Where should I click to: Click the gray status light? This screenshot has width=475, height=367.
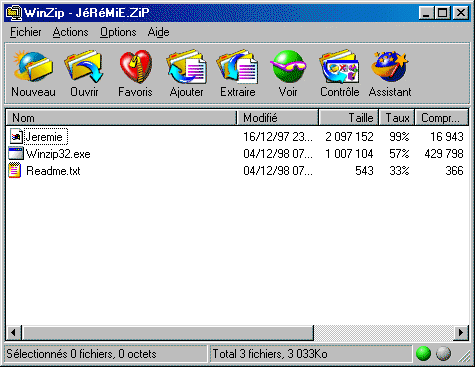click(x=443, y=354)
